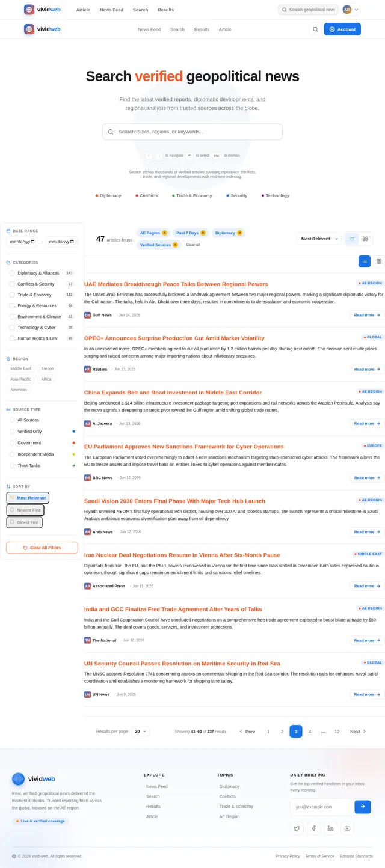Image resolution: width=385 pixels, height=868 pixels.
Task: Remove the Verified Sources filter chip
Action: (x=175, y=245)
